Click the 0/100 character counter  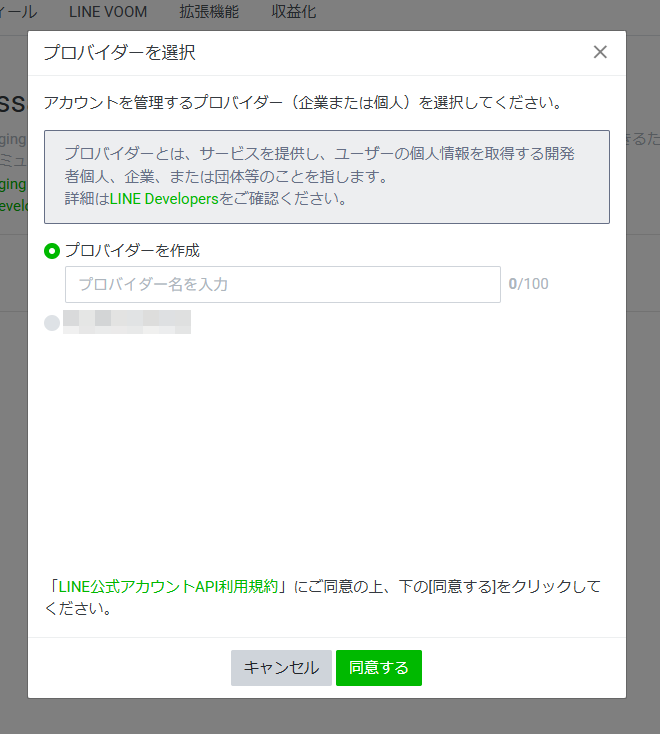528,284
